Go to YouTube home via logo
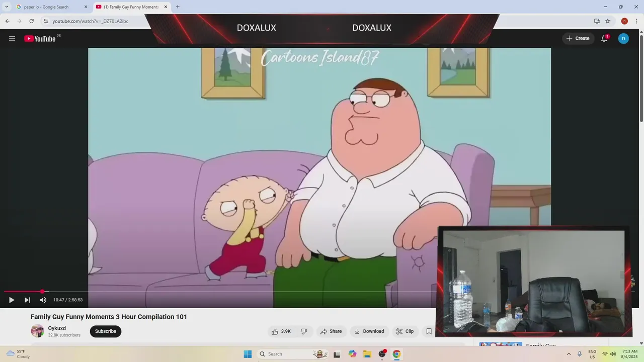 coord(40,39)
